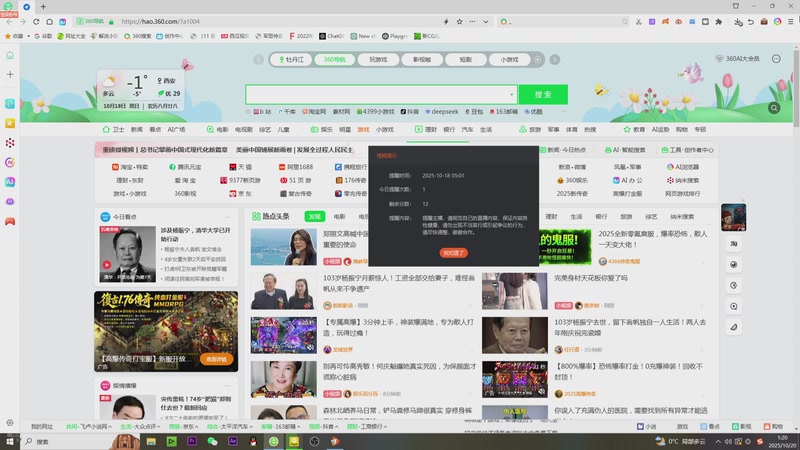Open the AI assistant icon beside the address bar
Screen dimensions: 800x450
(x=62, y=22)
